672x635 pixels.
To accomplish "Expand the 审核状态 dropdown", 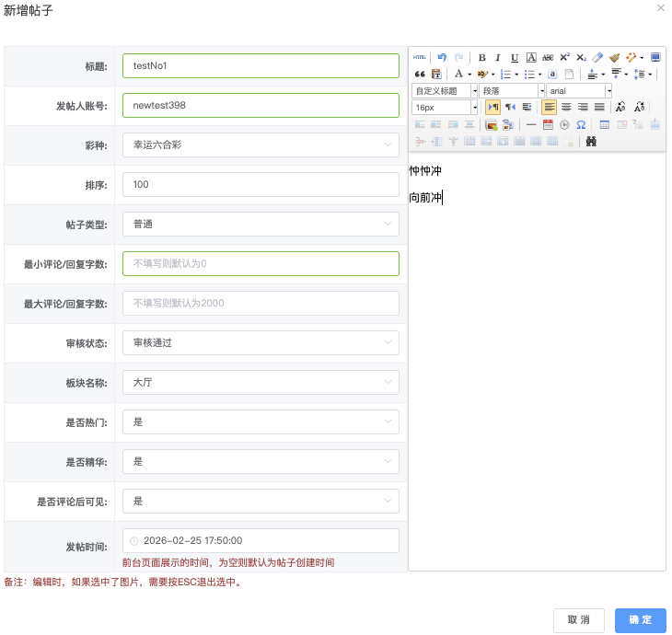I will click(261, 342).
